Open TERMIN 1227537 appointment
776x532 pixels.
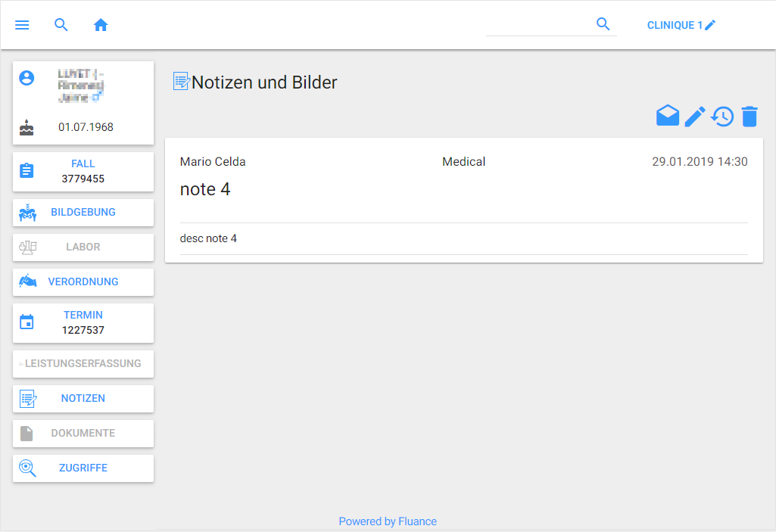point(83,322)
